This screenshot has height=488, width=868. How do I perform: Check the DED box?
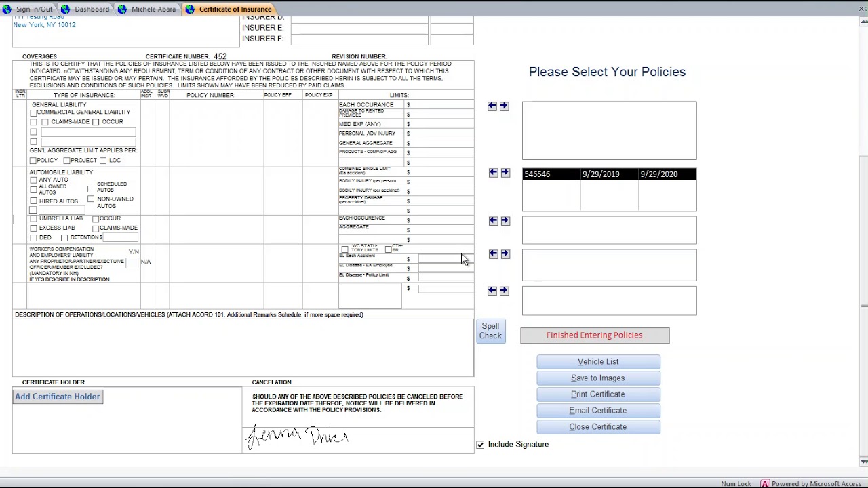(33, 238)
